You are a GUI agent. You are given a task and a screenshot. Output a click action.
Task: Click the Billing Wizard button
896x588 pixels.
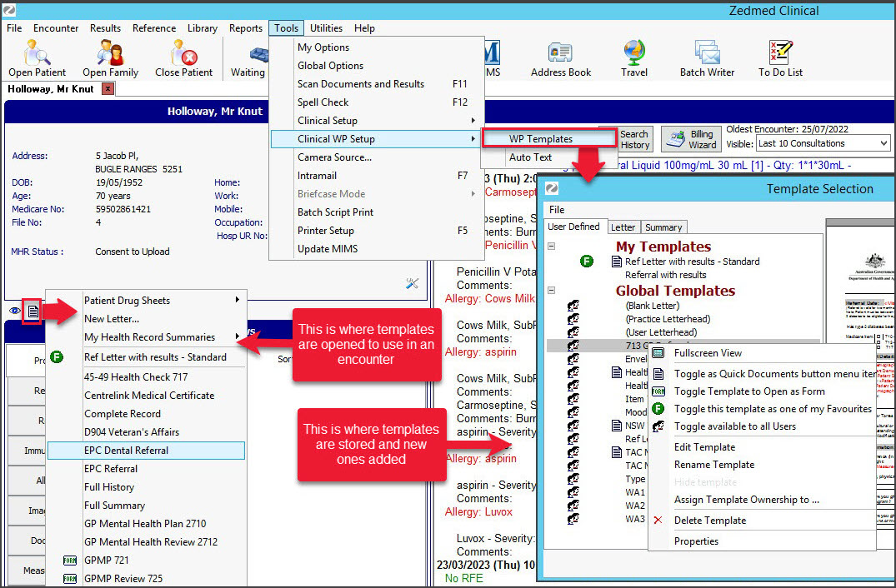(x=689, y=138)
